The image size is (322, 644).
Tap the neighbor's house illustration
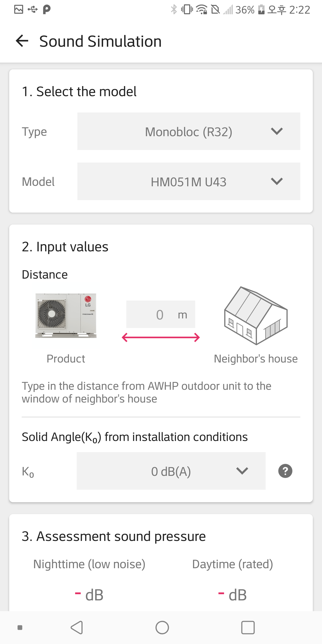point(256,316)
